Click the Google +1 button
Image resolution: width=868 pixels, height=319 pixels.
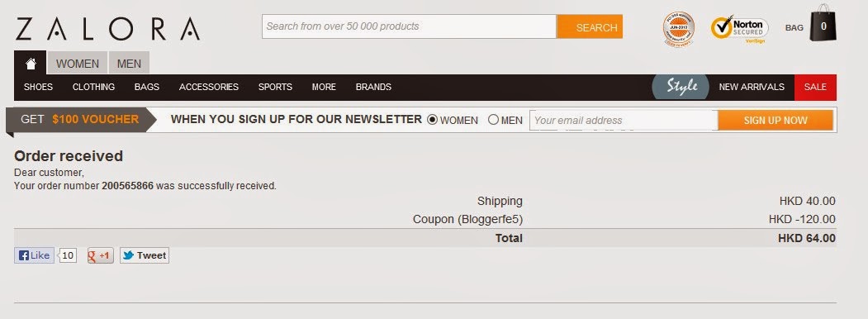[100, 255]
